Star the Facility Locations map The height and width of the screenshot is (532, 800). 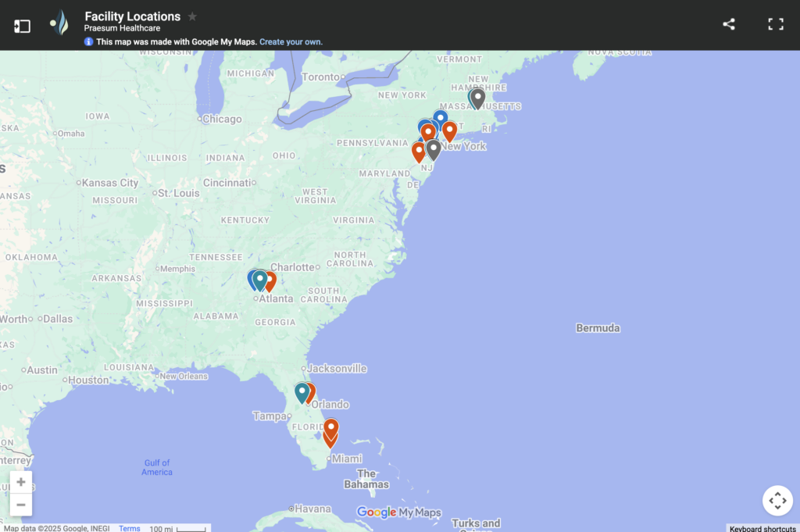point(192,16)
